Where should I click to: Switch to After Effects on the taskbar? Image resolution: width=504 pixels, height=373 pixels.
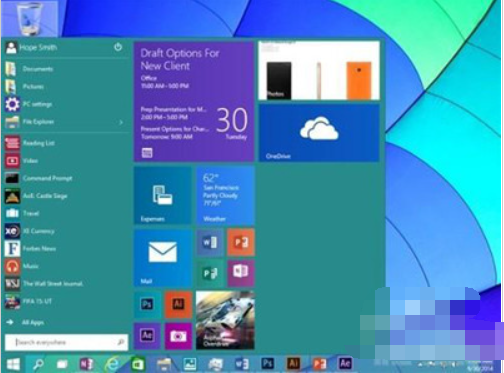click(345, 364)
